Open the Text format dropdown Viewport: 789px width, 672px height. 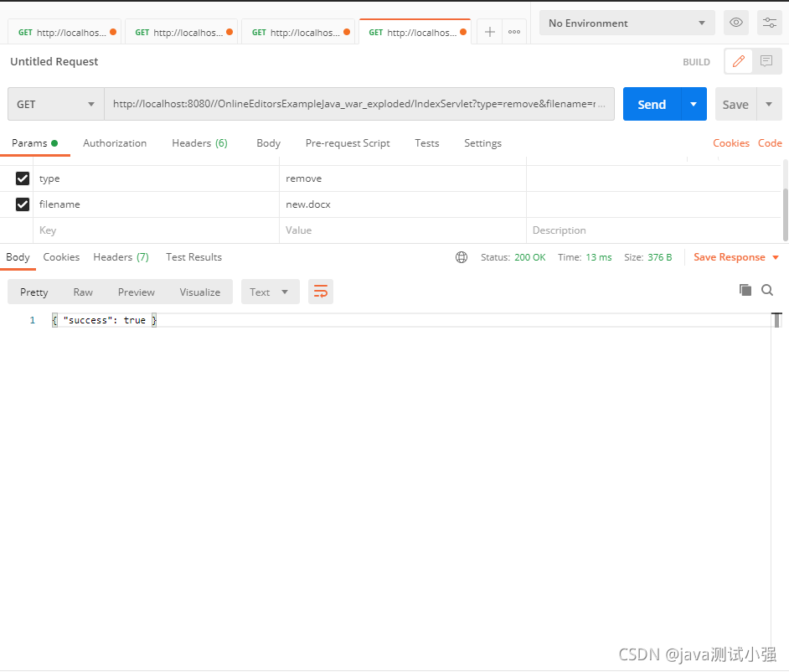[271, 292]
